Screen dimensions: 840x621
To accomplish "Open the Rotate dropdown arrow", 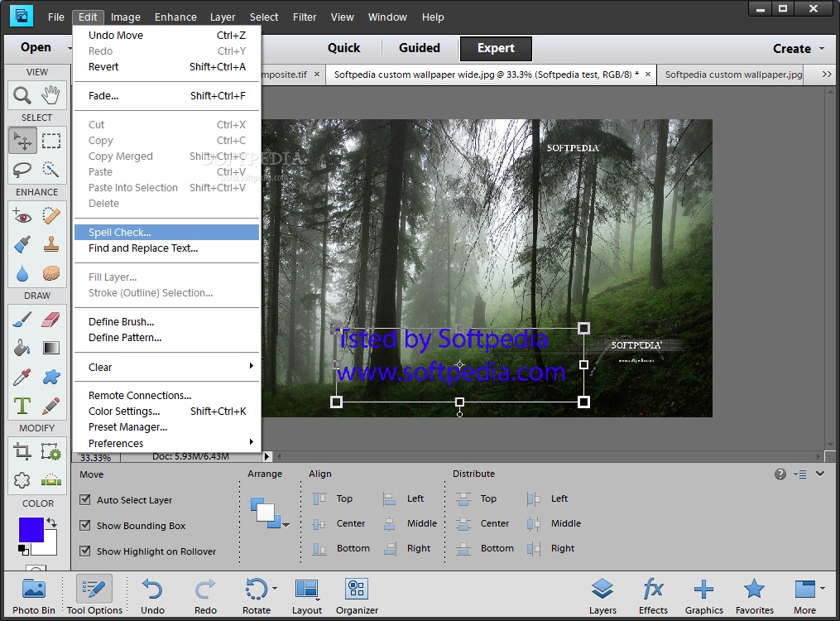I will coord(275,589).
